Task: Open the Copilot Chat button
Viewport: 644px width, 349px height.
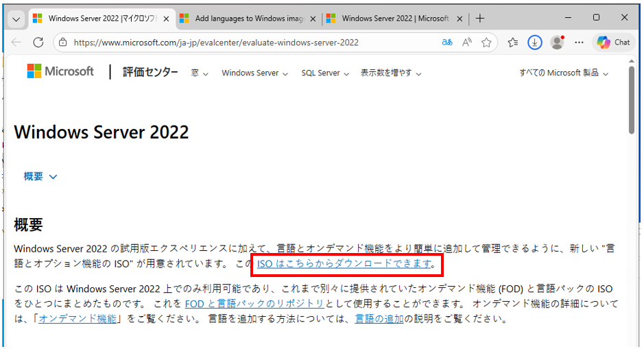Action: (x=613, y=43)
